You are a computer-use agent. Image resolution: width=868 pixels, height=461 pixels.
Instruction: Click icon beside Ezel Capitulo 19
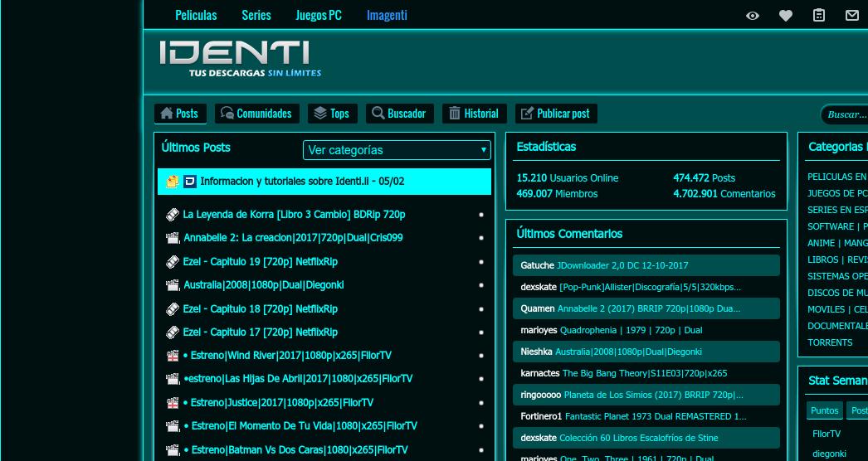pos(172,261)
